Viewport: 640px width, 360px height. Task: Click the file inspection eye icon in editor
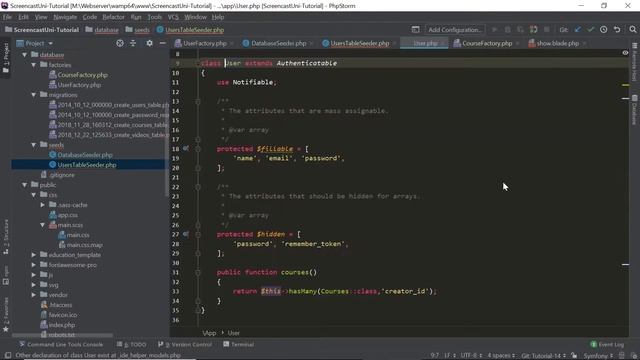pyautogui.click(x=625, y=53)
